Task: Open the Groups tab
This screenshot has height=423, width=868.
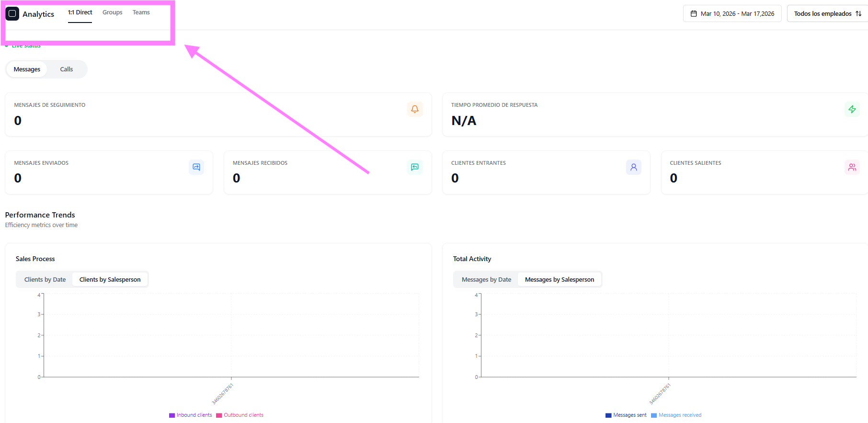Action: click(112, 12)
